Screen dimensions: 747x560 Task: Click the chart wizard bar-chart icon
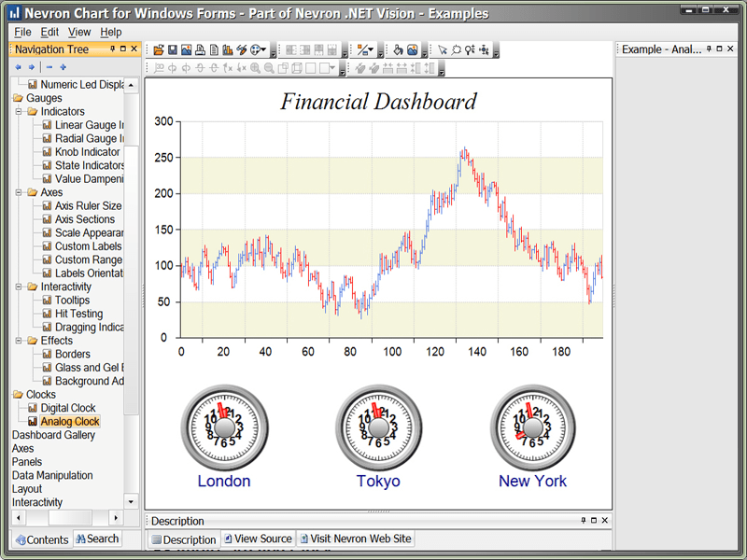click(227, 48)
